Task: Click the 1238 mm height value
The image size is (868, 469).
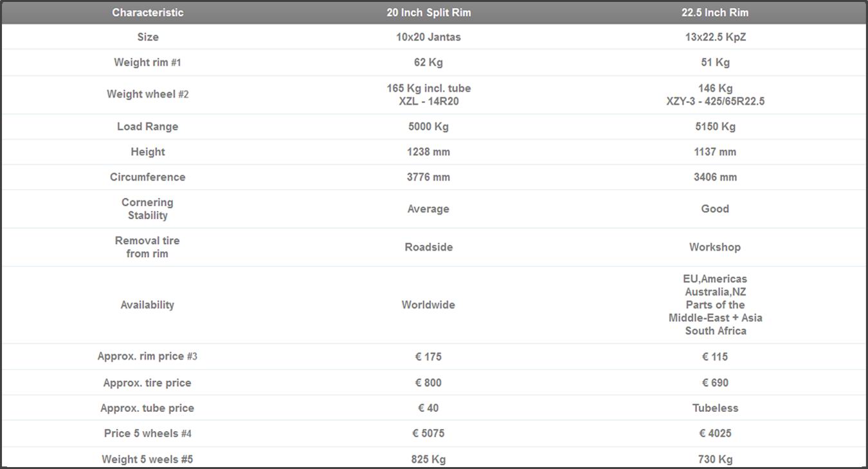Action: coord(428,152)
